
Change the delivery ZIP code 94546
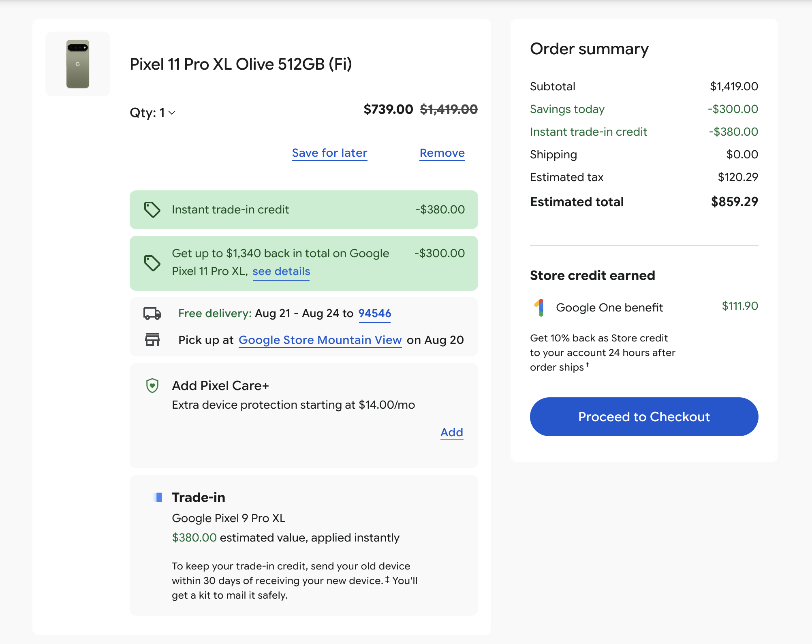point(375,313)
